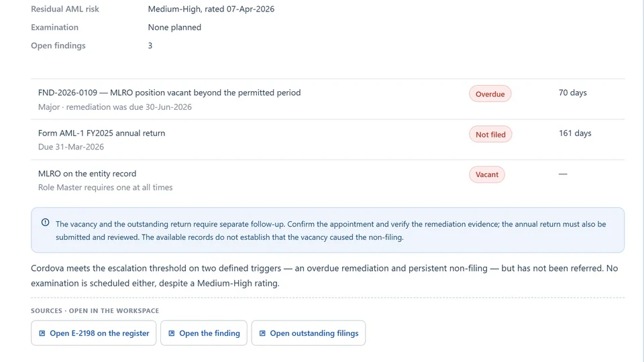Image resolution: width=644 pixels, height=362 pixels.
Task: Click 'Medium-High, rated 07-Apr-2026' value
Action: [211, 9]
